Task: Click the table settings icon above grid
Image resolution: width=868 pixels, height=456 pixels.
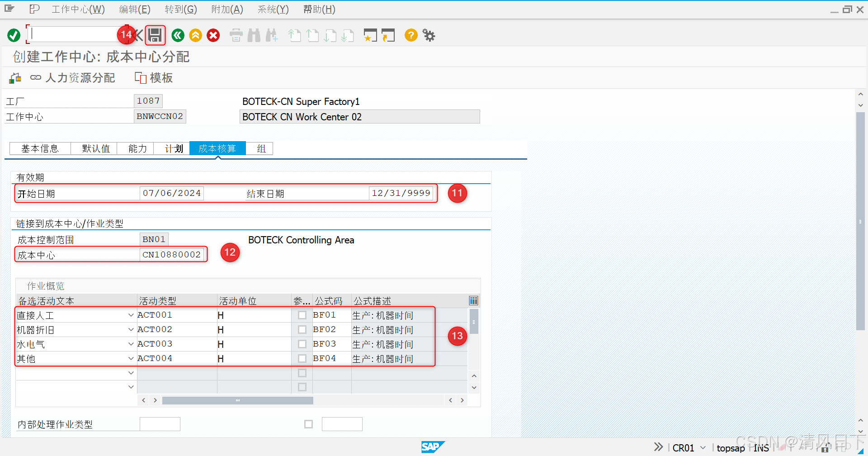Action: [473, 300]
